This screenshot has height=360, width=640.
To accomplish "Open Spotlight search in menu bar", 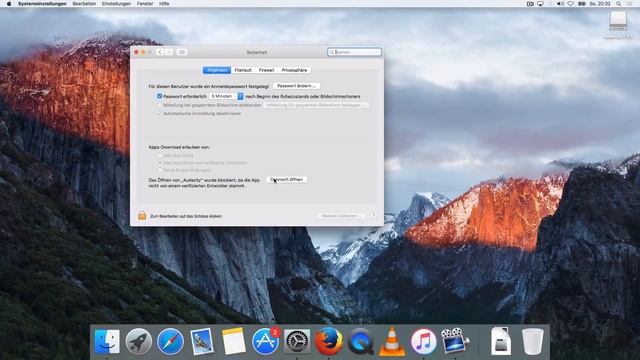I will [x=619, y=4].
